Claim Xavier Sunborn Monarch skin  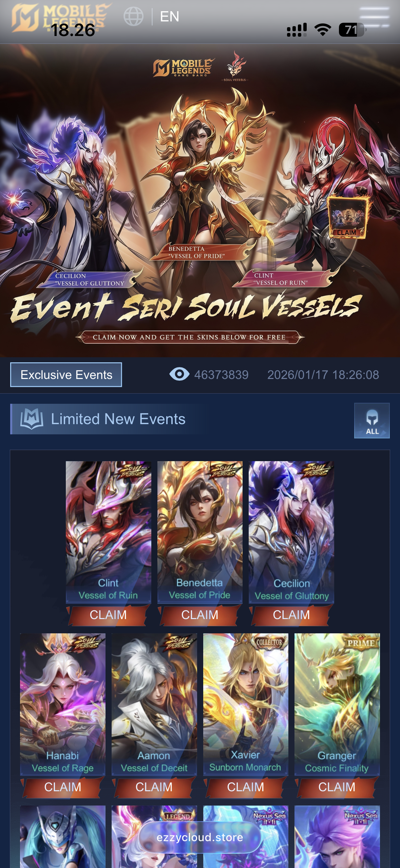(246, 787)
